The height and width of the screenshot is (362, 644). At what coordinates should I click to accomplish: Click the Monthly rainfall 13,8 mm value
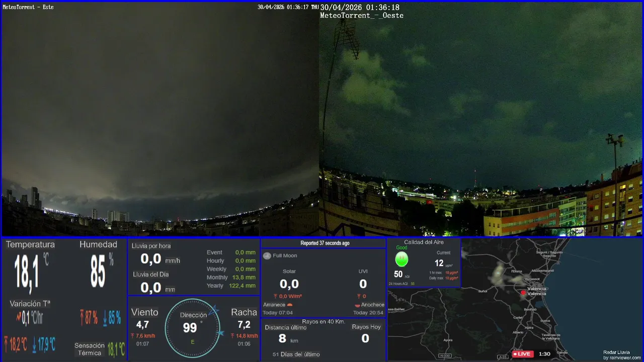[x=244, y=278]
